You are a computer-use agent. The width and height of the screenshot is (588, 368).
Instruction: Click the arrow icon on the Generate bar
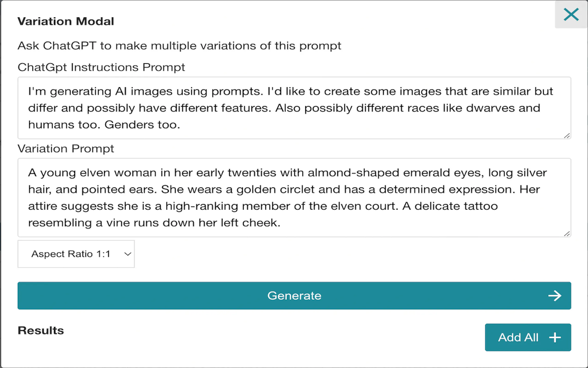click(555, 296)
